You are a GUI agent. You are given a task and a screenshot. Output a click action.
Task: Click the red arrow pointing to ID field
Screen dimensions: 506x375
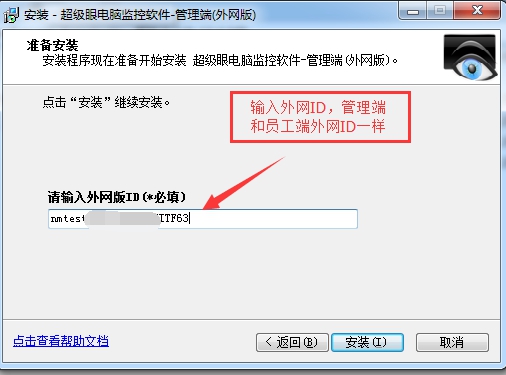(x=244, y=183)
